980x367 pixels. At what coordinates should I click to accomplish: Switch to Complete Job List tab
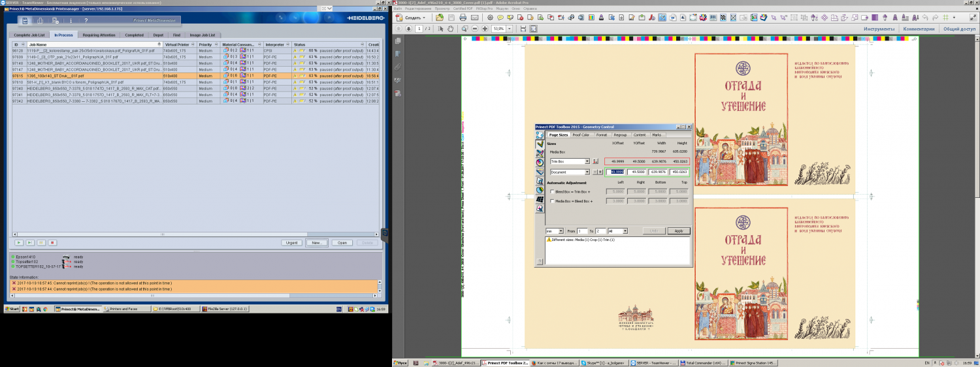pos(29,35)
